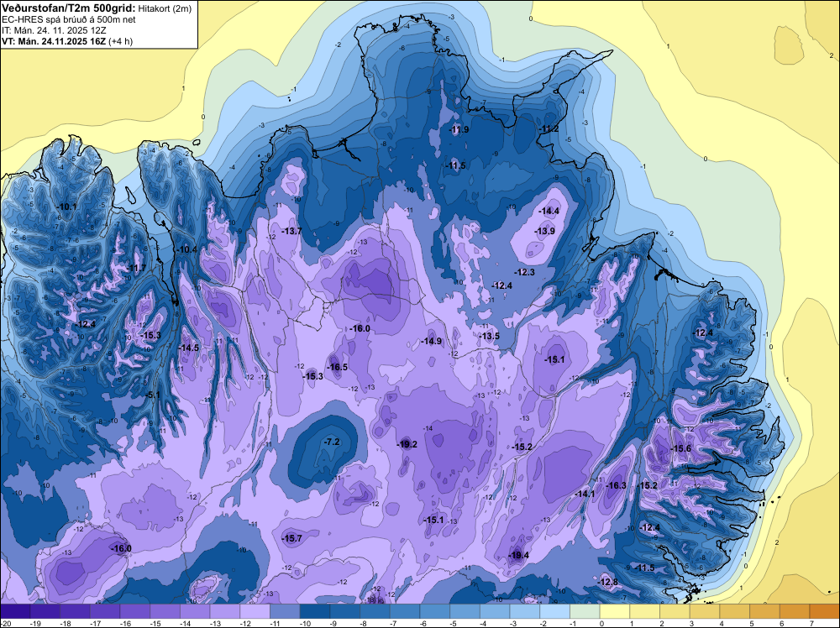Click the -13.9 temperature label
Image resolution: width=840 pixels, height=628 pixels.
pos(545,231)
